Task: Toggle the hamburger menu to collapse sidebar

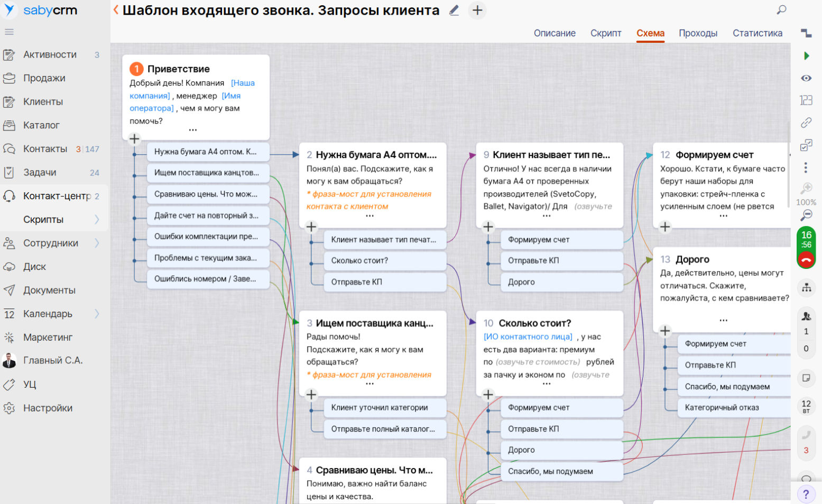Action: [9, 32]
